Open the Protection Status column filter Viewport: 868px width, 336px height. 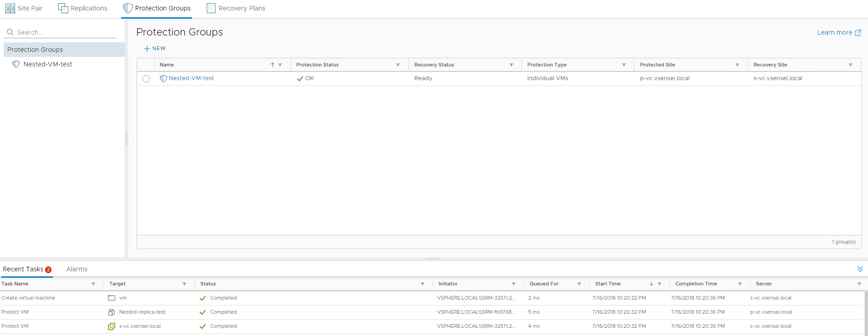pyautogui.click(x=398, y=65)
